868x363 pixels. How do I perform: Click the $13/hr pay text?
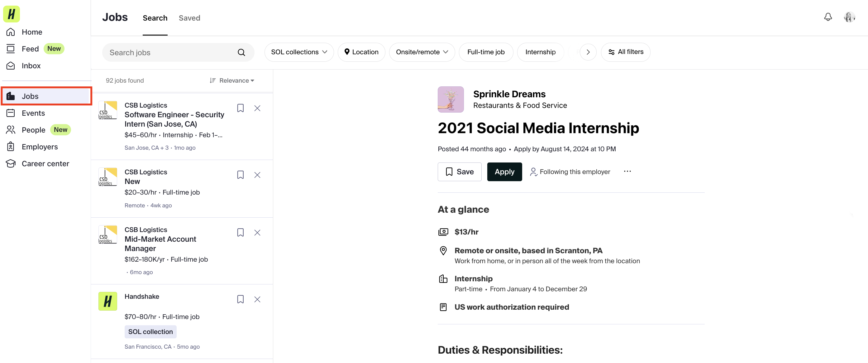(466, 232)
